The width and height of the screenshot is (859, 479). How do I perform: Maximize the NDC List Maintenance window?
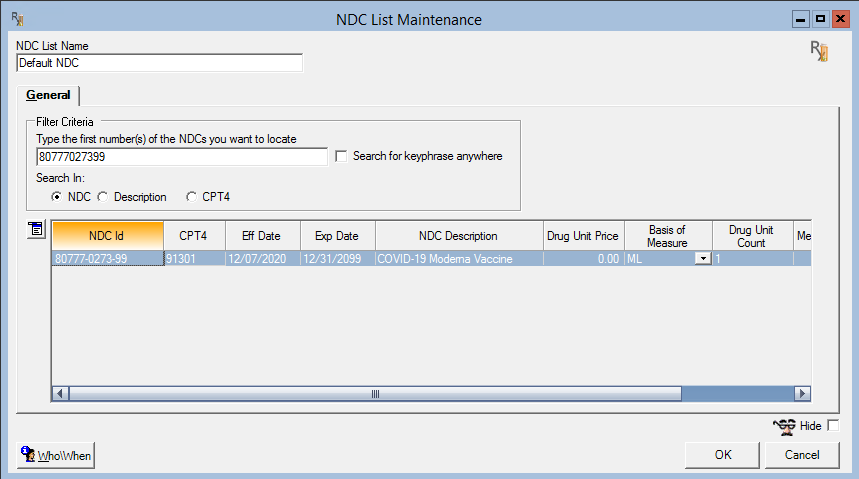(820, 19)
